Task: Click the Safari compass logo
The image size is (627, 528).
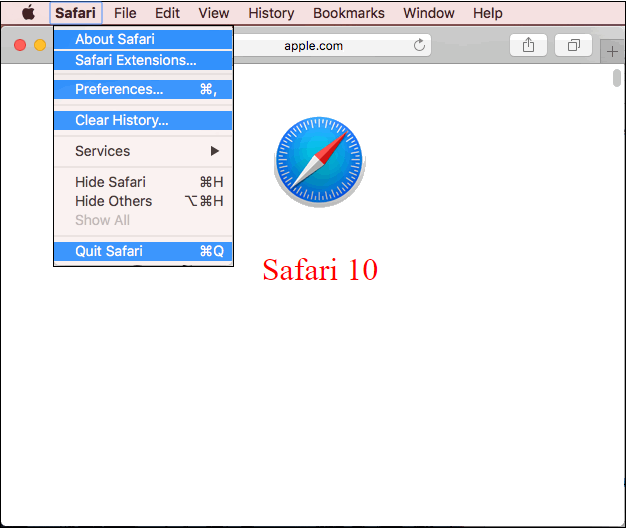Action: tap(319, 162)
